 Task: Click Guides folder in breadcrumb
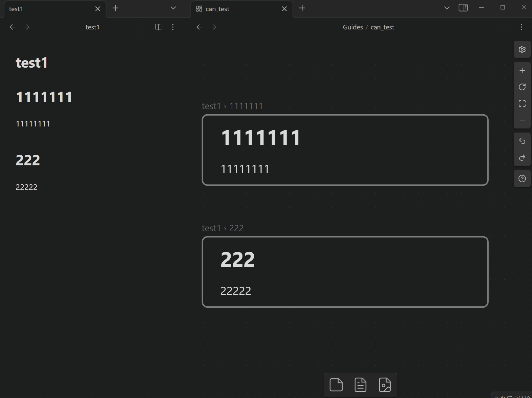coord(352,27)
